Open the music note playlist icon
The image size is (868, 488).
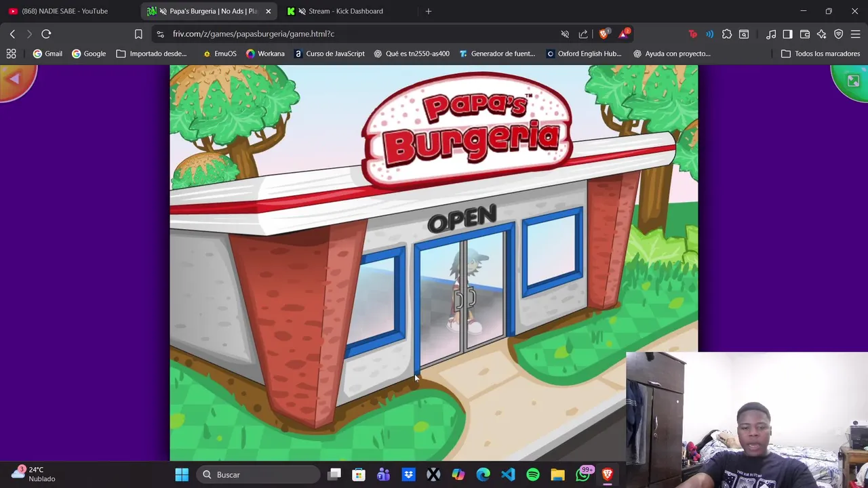pos(771,34)
